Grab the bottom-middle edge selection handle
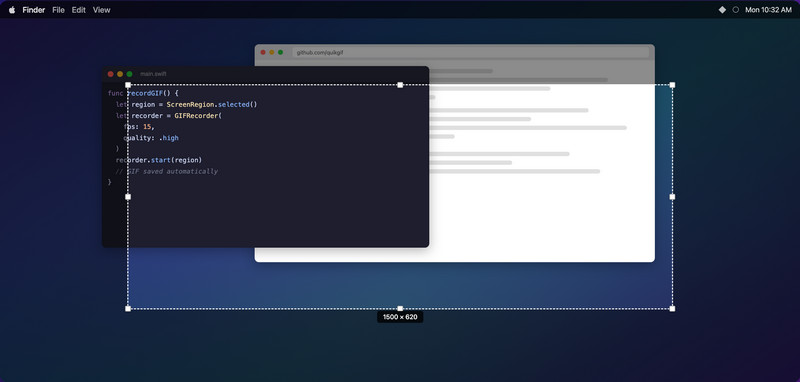The image size is (800, 382). click(x=400, y=309)
